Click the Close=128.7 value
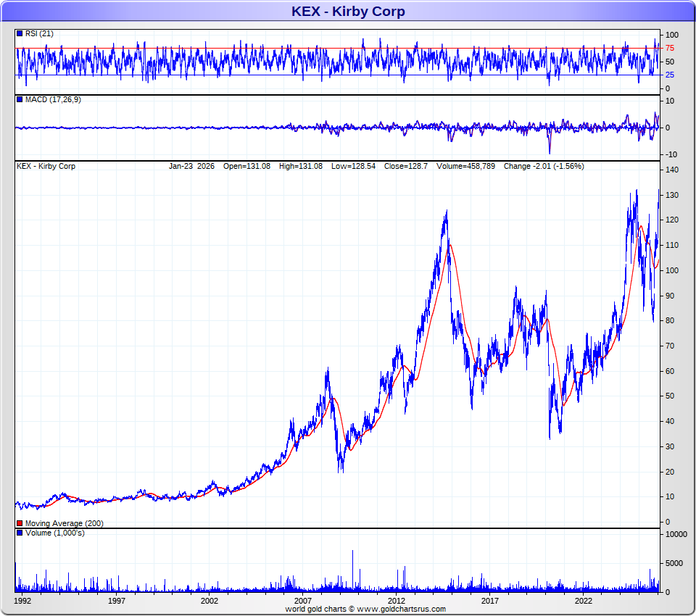 (x=406, y=166)
